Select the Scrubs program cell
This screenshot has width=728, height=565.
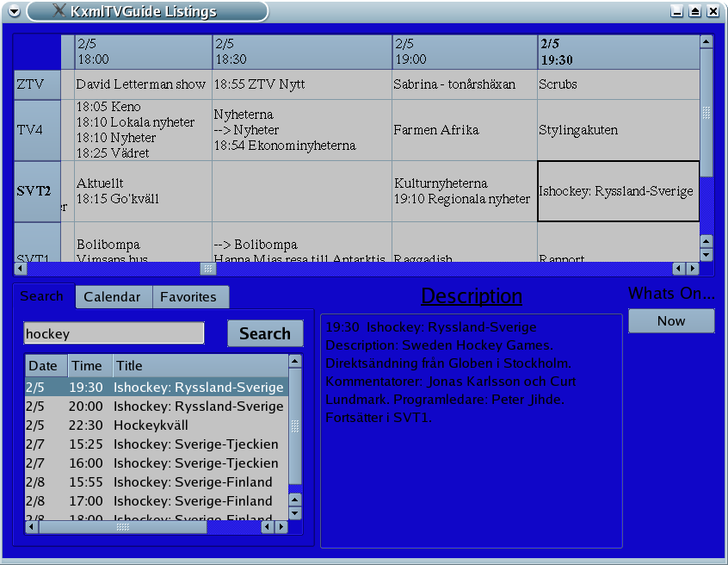[619, 84]
